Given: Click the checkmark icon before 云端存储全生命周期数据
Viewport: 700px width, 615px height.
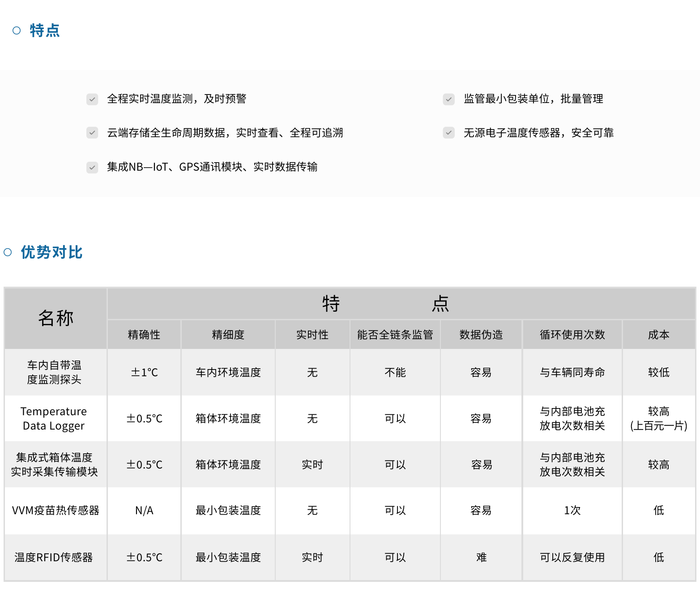Looking at the screenshot, I should point(92,133).
